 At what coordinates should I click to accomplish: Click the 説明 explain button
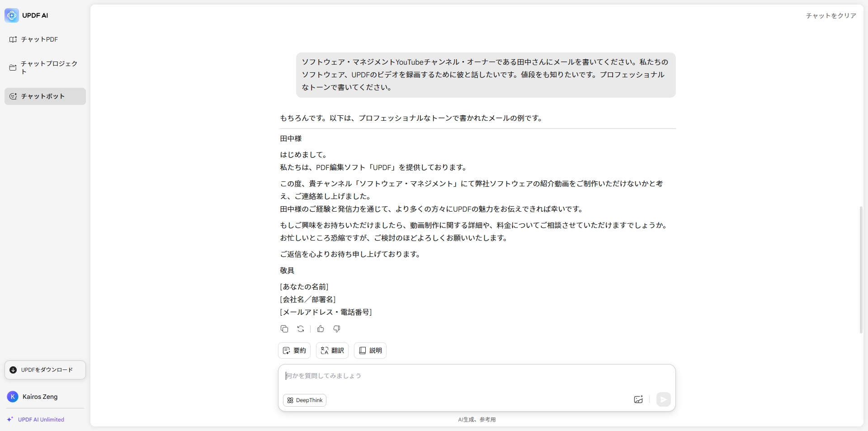pyautogui.click(x=370, y=350)
